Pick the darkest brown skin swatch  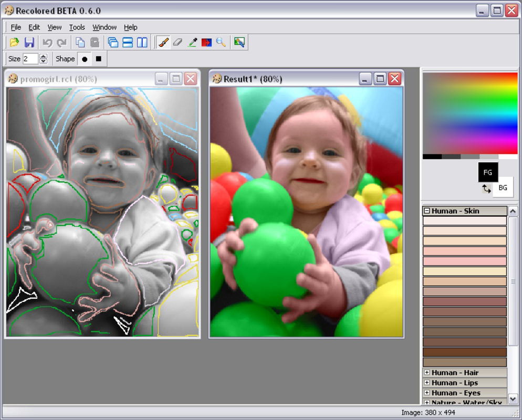coord(464,352)
